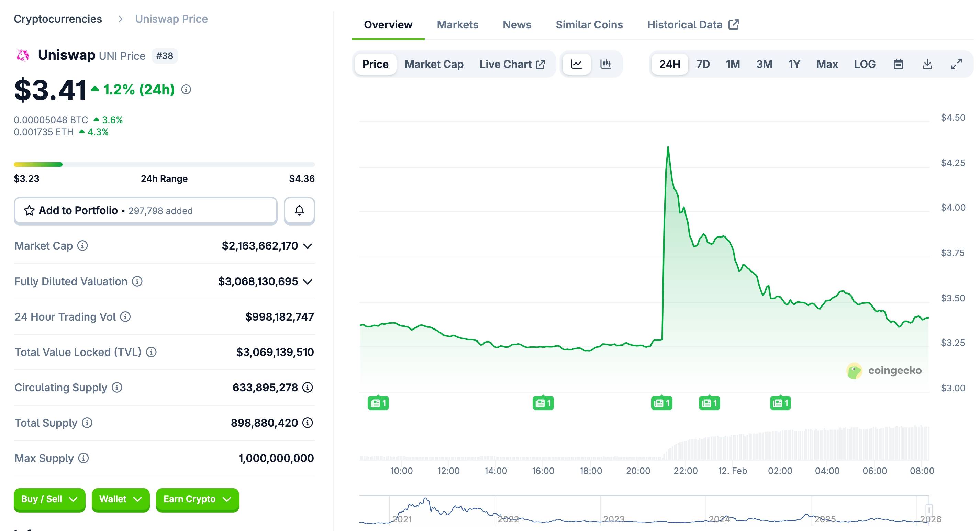980x531 pixels.
Task: Switch chart to candlestick view
Action: coord(606,64)
